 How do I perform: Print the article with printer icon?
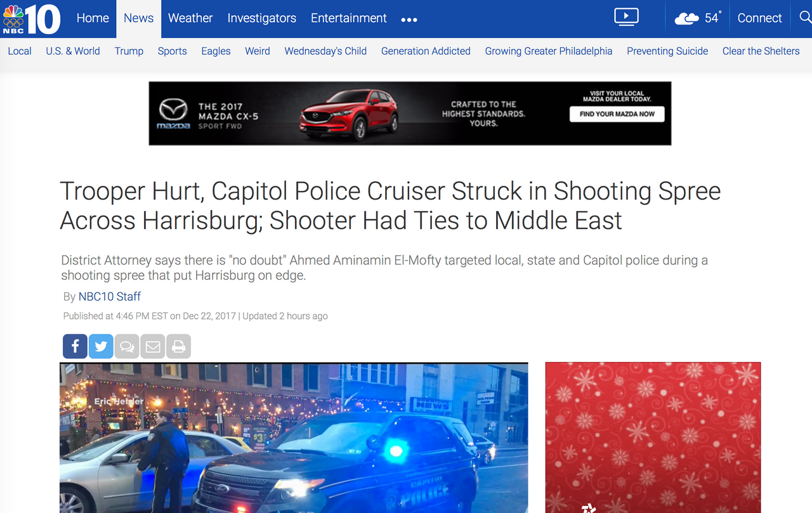click(x=178, y=346)
